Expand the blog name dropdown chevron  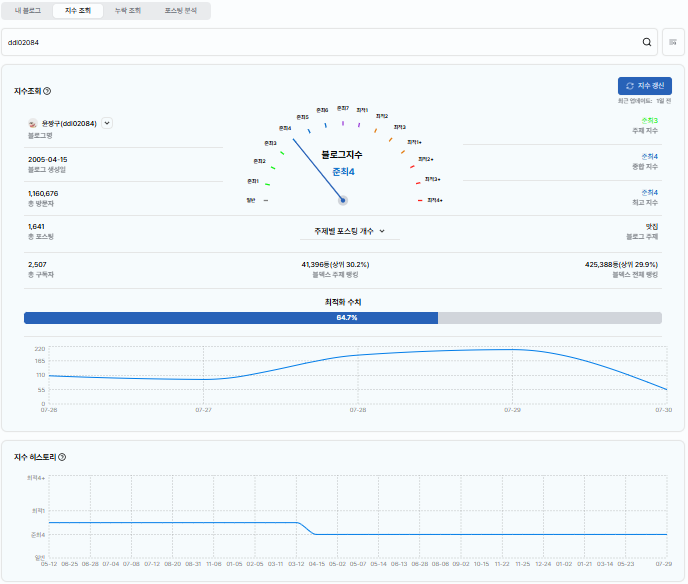coord(107,123)
